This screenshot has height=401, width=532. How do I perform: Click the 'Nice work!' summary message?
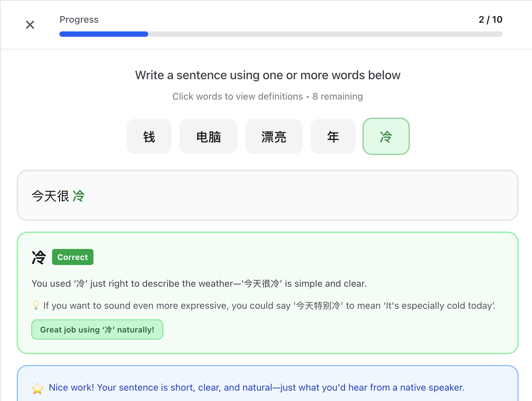[256, 388]
